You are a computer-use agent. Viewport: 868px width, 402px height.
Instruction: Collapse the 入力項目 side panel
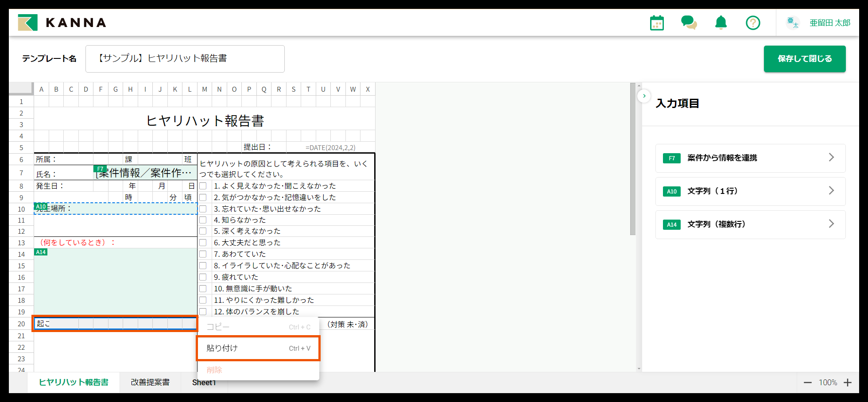[644, 96]
